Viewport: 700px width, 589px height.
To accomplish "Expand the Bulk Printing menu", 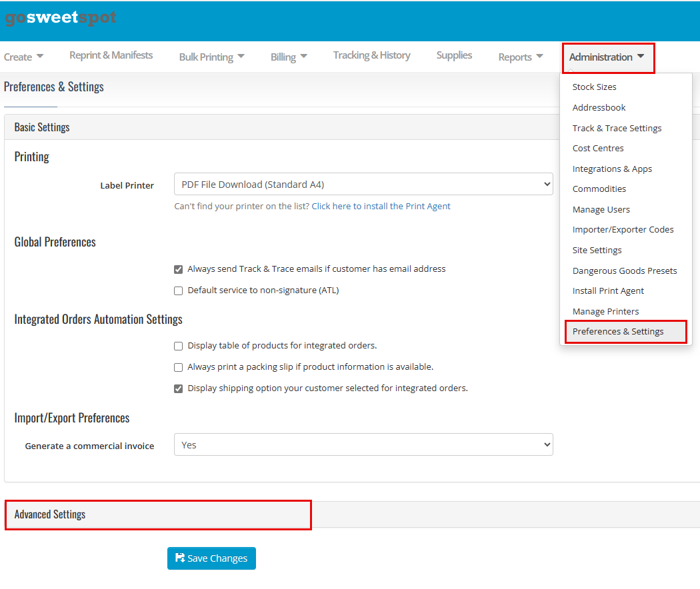I will click(x=211, y=57).
